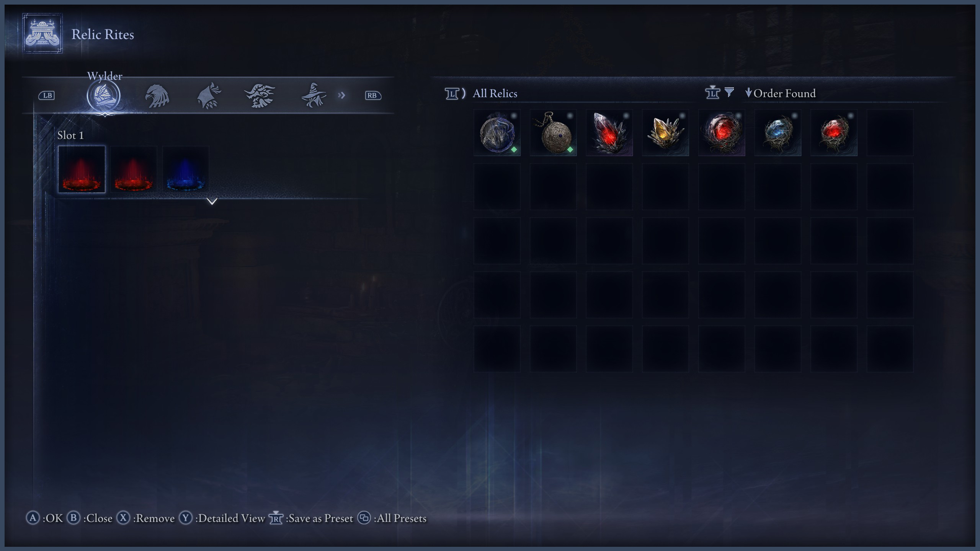This screenshot has width=980, height=551.
Task: Toggle the blue relic slot
Action: pyautogui.click(x=186, y=169)
